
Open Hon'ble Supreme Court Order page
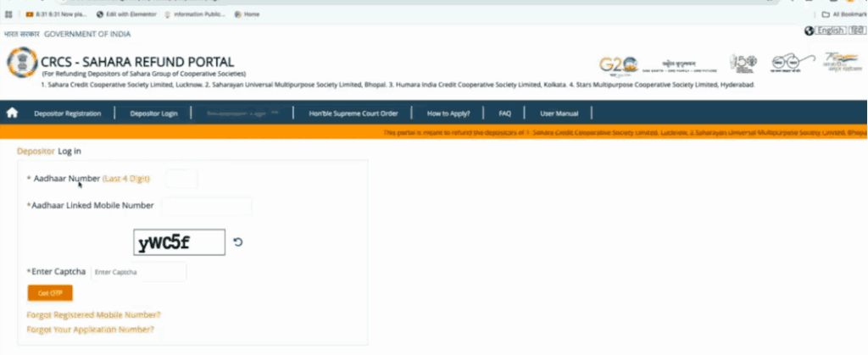pyautogui.click(x=353, y=114)
